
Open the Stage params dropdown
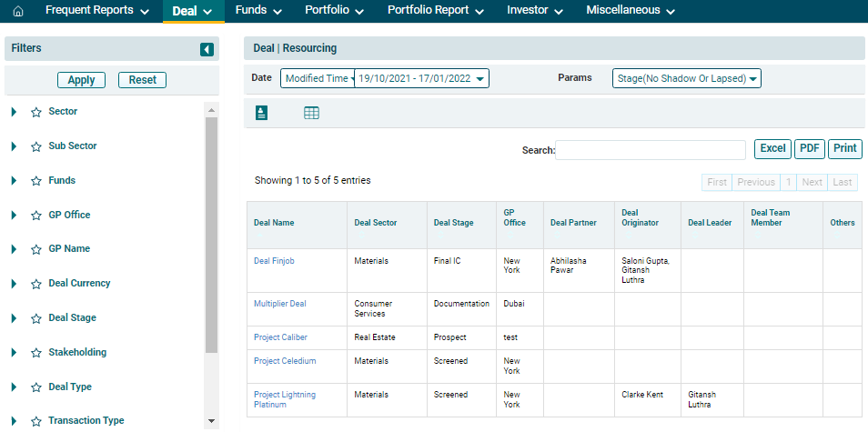click(x=686, y=78)
